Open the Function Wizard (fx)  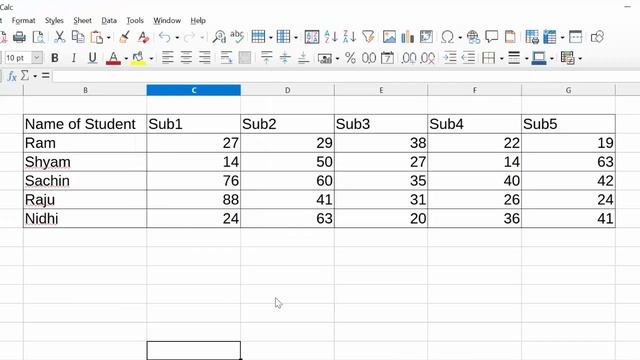[x=12, y=76]
